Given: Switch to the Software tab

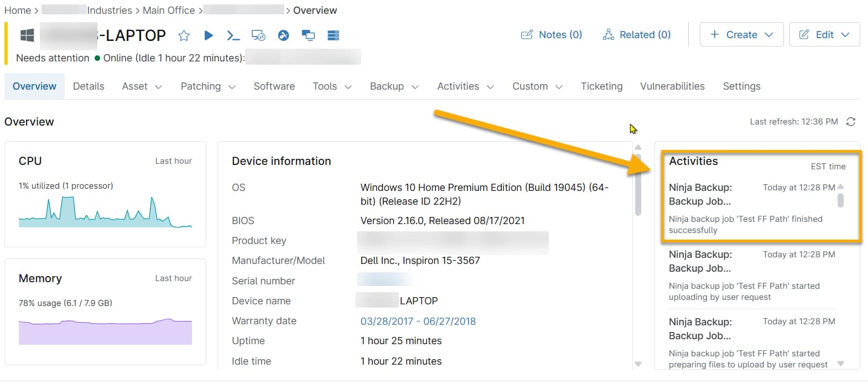Looking at the screenshot, I should coord(274,86).
